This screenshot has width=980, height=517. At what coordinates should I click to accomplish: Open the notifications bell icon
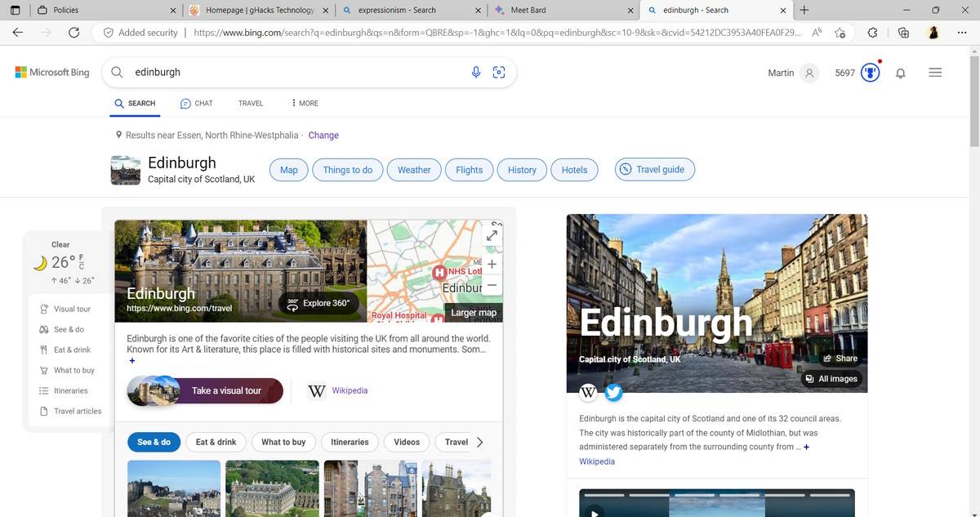pyautogui.click(x=900, y=74)
